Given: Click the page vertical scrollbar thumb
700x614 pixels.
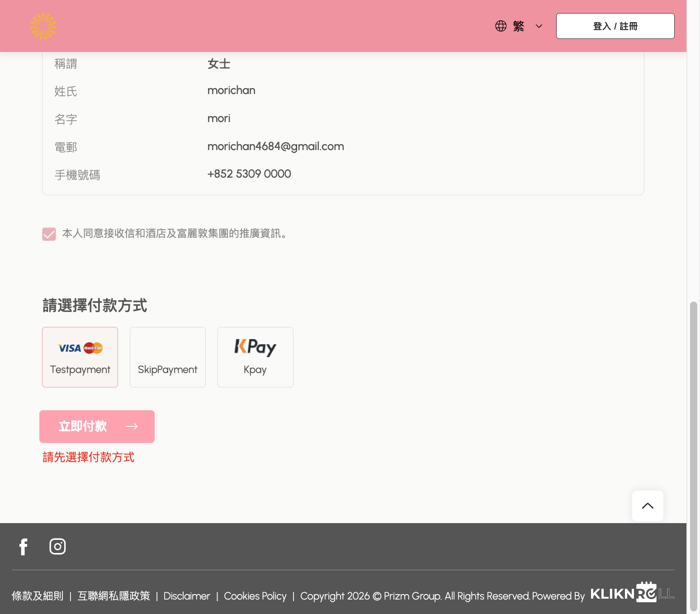Looking at the screenshot, I should (693, 456).
